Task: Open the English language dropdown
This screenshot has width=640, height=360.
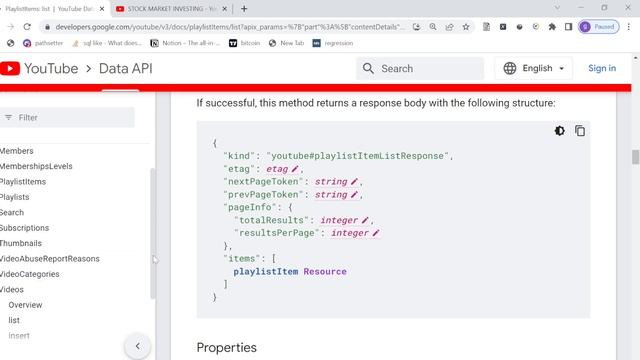Action: tap(533, 68)
